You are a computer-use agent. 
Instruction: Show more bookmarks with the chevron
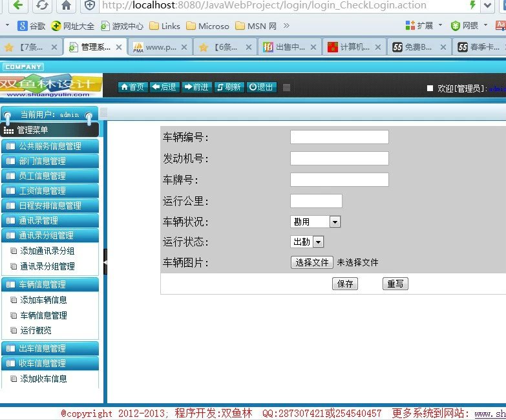(x=286, y=25)
